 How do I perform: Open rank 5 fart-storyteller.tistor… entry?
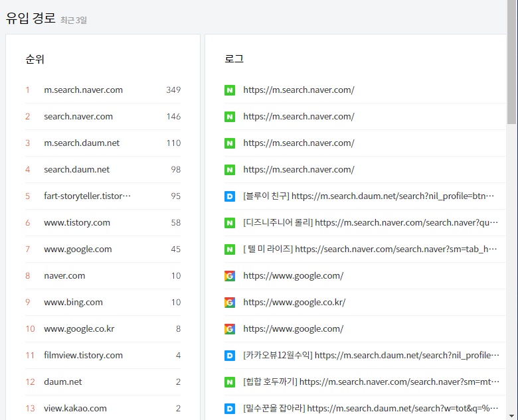[x=103, y=196]
